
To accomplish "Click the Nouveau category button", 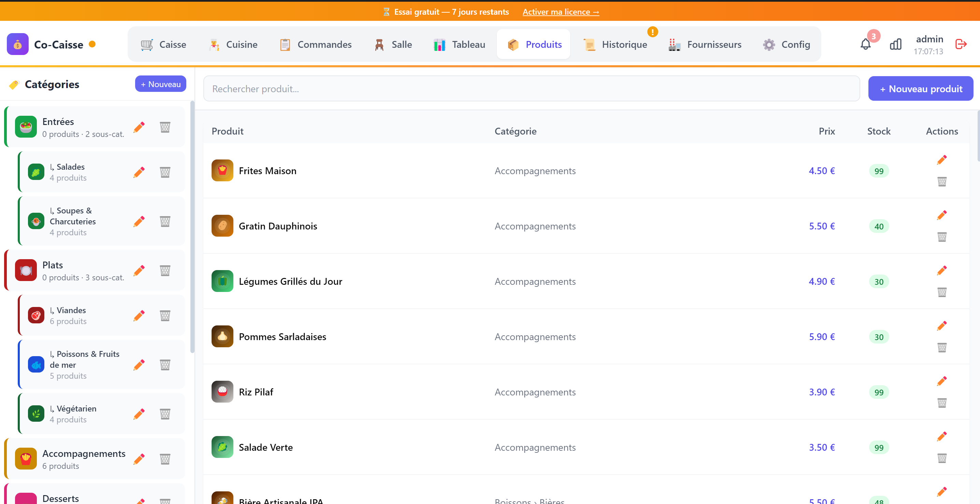I will point(160,84).
